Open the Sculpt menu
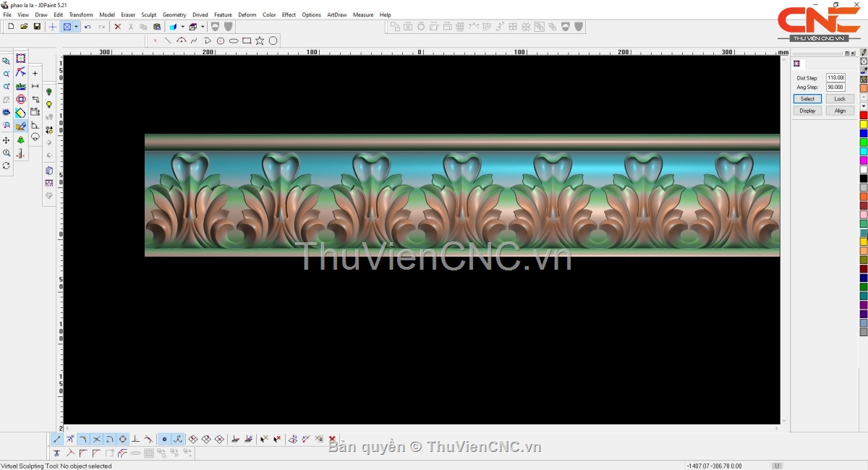This screenshot has height=470, width=868. click(x=149, y=14)
